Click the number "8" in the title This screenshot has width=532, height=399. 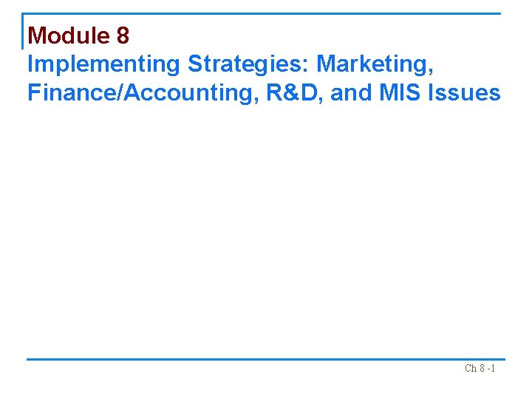(x=123, y=35)
